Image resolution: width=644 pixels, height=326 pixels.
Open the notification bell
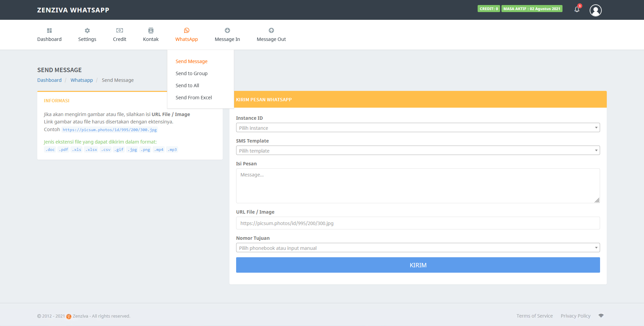[577, 9]
